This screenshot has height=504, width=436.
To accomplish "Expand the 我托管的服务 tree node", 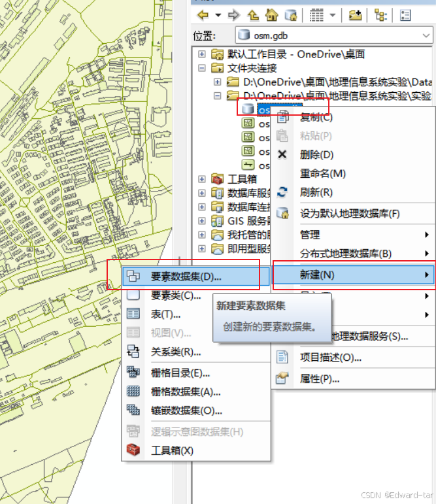I will click(201, 235).
